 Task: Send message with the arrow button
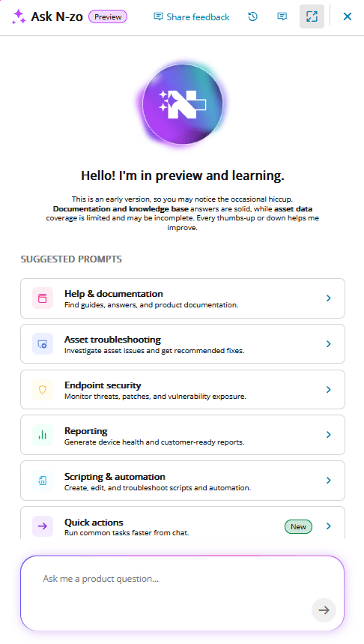point(324,610)
